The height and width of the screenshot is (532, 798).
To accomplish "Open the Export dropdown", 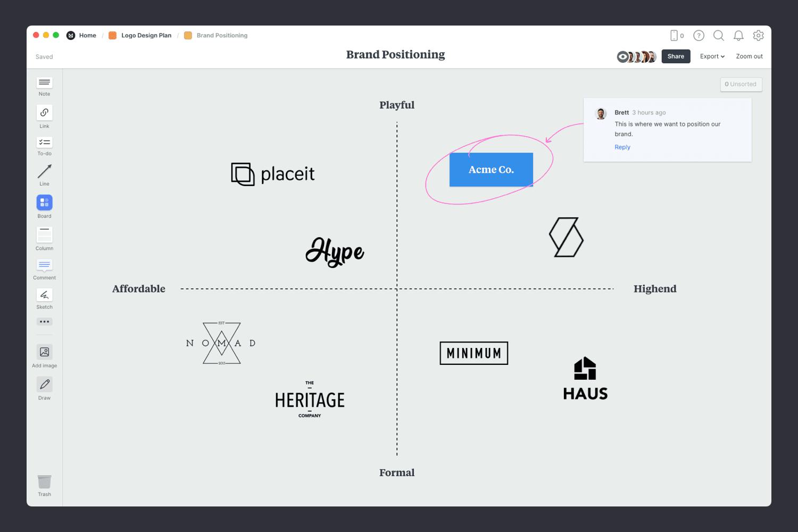I will click(x=712, y=56).
